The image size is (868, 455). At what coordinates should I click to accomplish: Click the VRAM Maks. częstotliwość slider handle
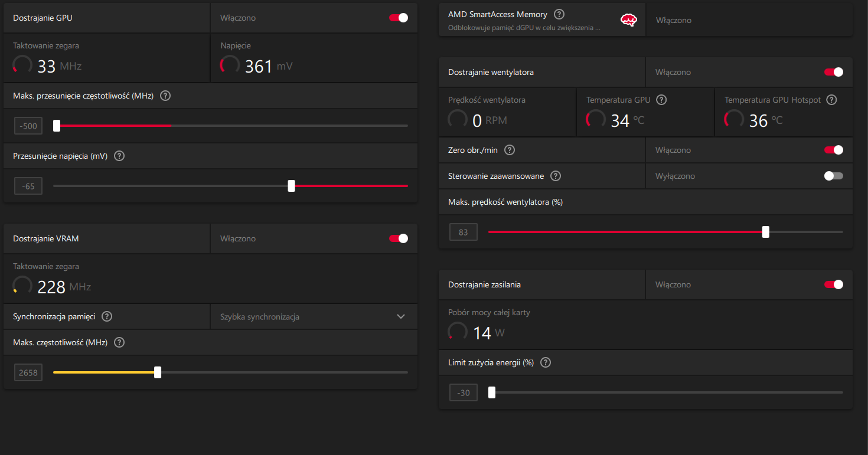click(x=158, y=372)
